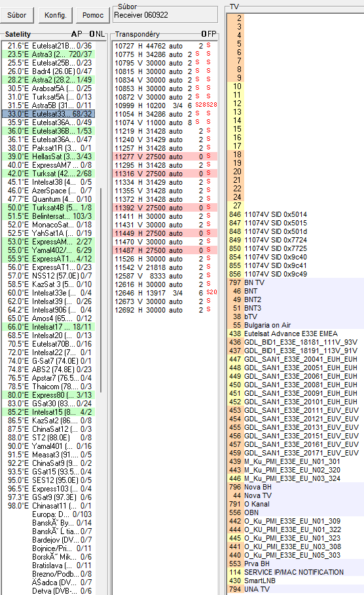
Task: Open the Pomoc menu button
Action: pyautogui.click(x=93, y=15)
